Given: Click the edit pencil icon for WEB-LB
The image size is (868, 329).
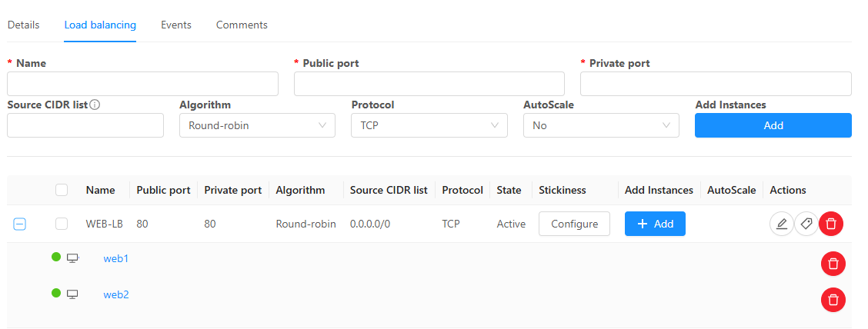Looking at the screenshot, I should [x=782, y=224].
